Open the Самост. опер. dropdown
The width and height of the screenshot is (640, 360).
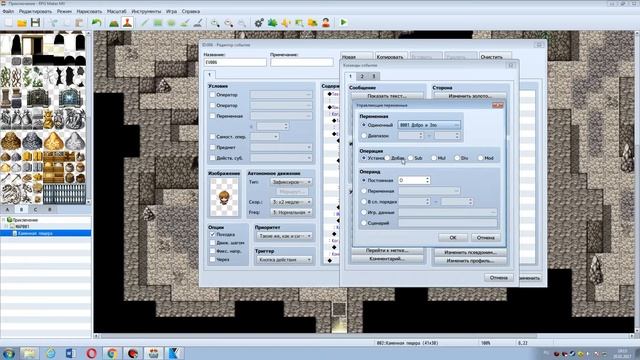point(264,136)
